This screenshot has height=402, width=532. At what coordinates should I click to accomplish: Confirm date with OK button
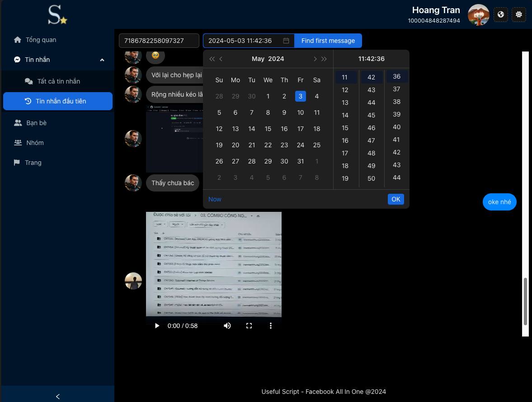(395, 199)
